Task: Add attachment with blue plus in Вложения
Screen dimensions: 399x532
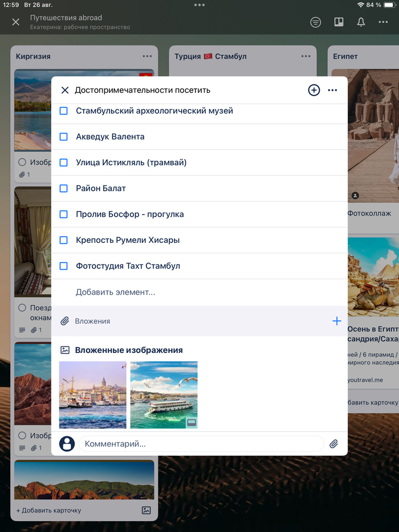Action: click(336, 321)
